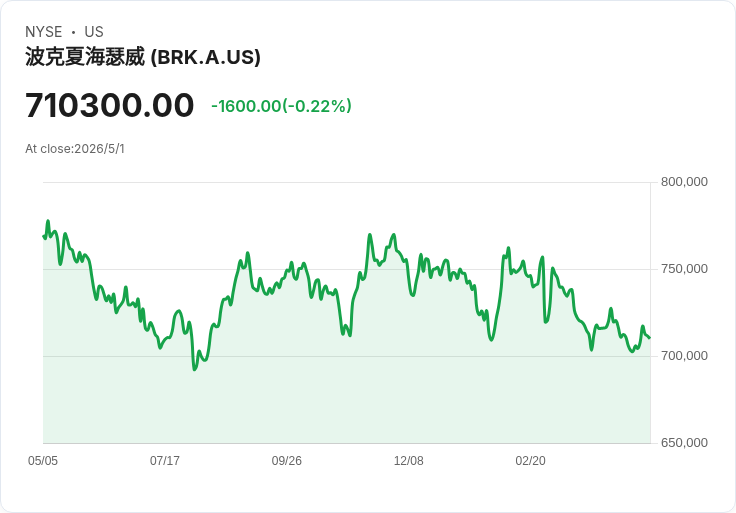The height and width of the screenshot is (513, 736).
Task: Click the US market label
Action: click(x=94, y=32)
